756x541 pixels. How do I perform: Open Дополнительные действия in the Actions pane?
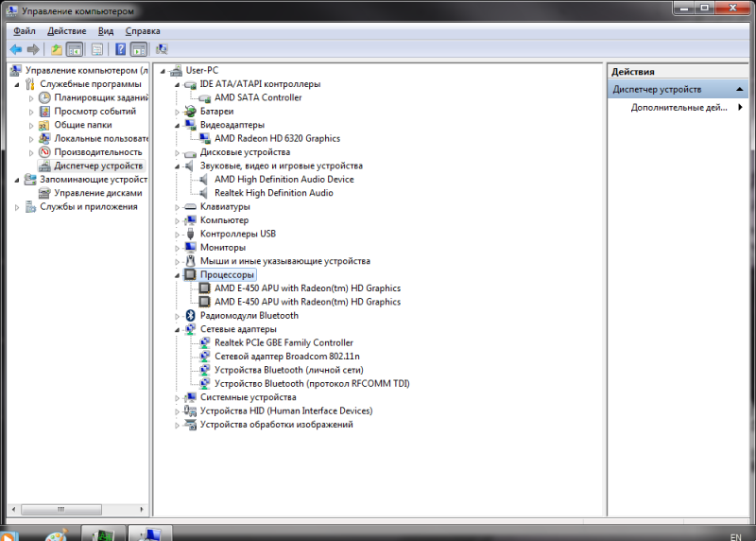pos(679,108)
